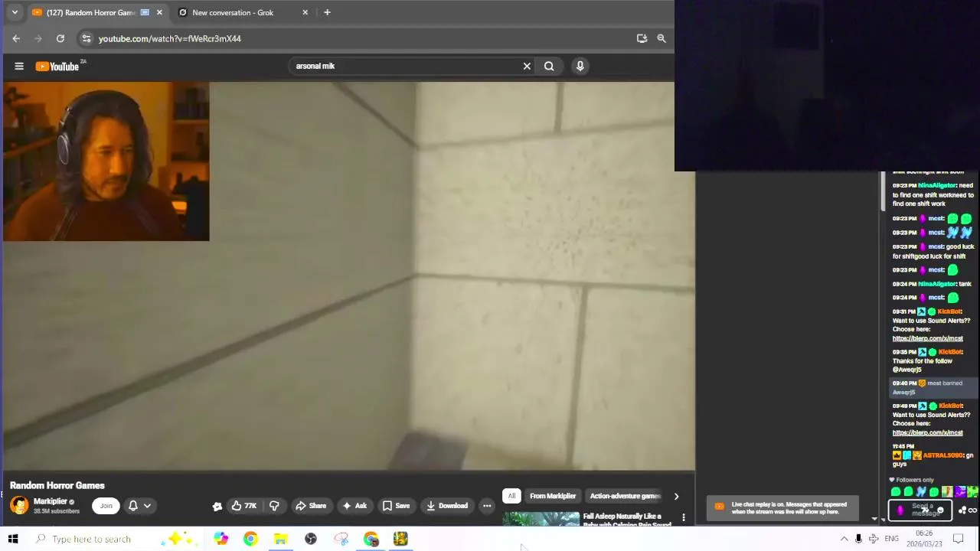Open the ENG language selector
The height and width of the screenshot is (551, 980).
coord(892,539)
